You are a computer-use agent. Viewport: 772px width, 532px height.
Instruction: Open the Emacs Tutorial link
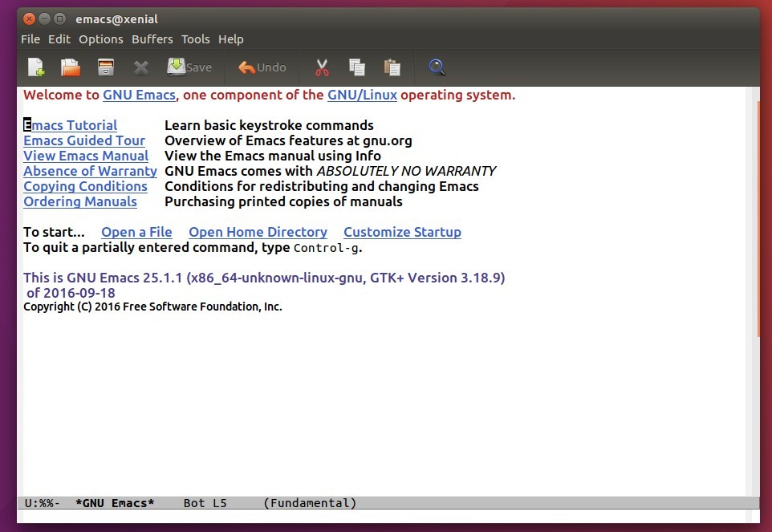pos(71,125)
